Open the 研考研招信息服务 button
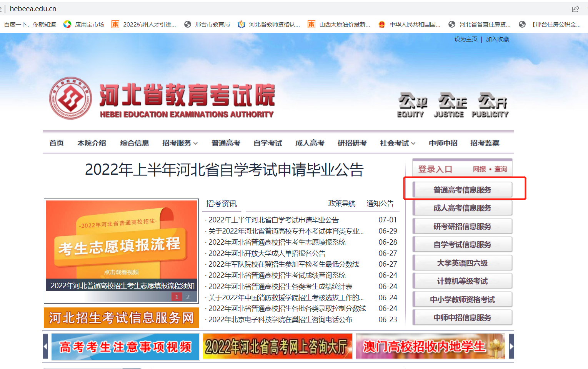The image size is (588, 369). [462, 226]
